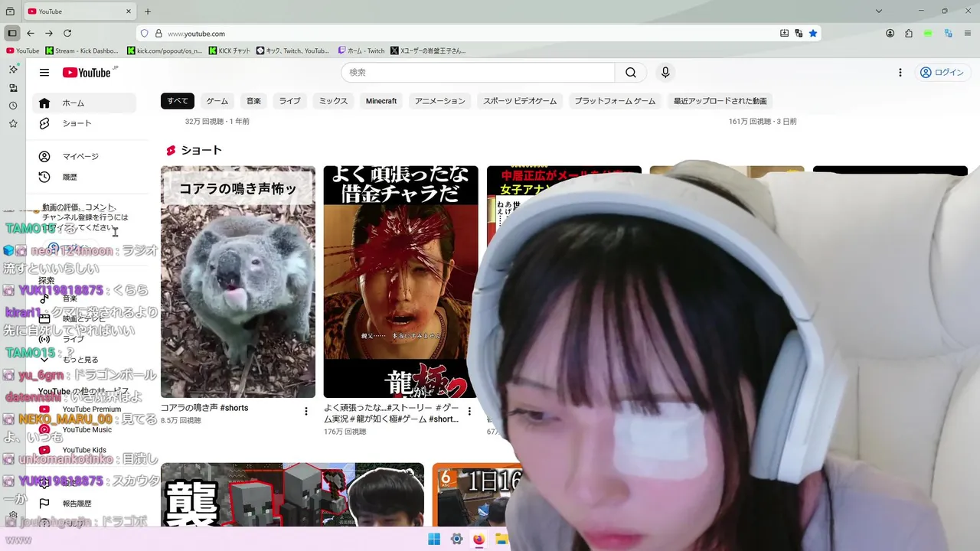980x551 pixels.
Task: Open the recent tabs icon left of tabs
Action: (10, 11)
